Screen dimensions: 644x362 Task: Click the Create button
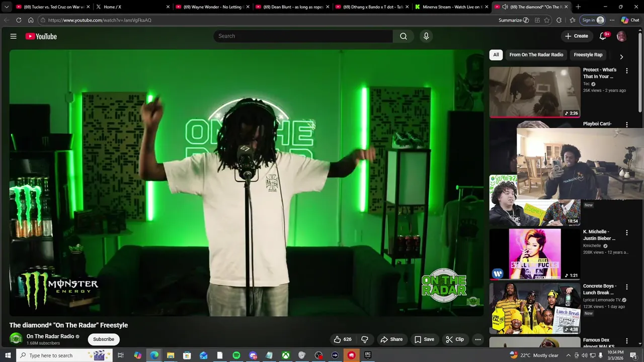(x=577, y=36)
